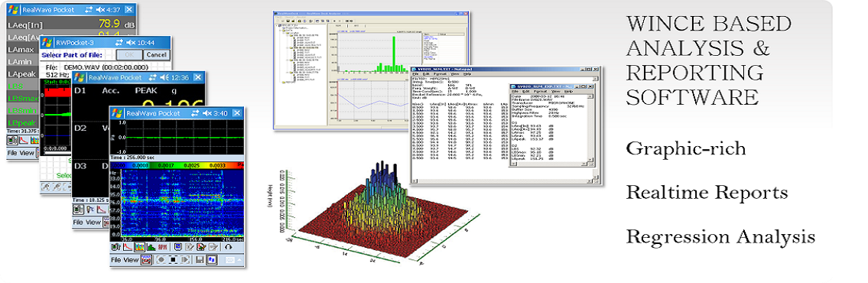The width and height of the screenshot is (868, 283).
Task: Open the Format menu in Notepad window
Action: 440,73
